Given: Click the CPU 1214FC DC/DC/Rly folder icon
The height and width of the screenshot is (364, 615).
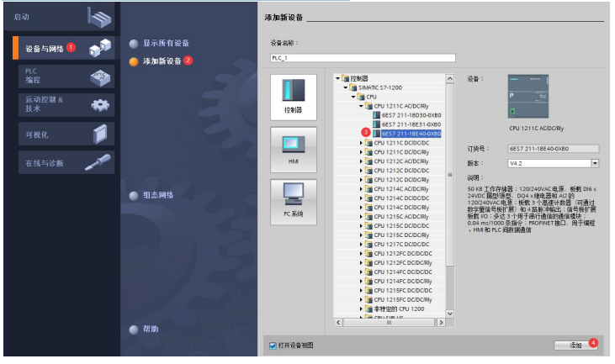Looking at the screenshot, I should (368, 281).
